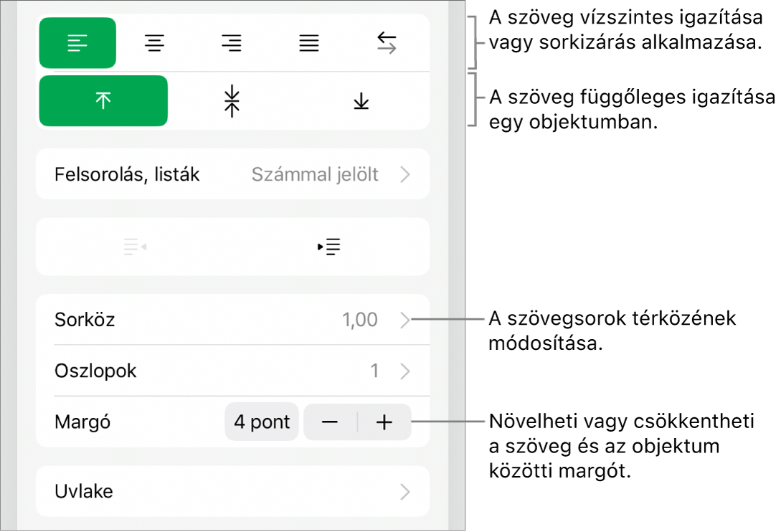The height and width of the screenshot is (532, 781).
Task: Select left text alignment
Action: (x=77, y=43)
